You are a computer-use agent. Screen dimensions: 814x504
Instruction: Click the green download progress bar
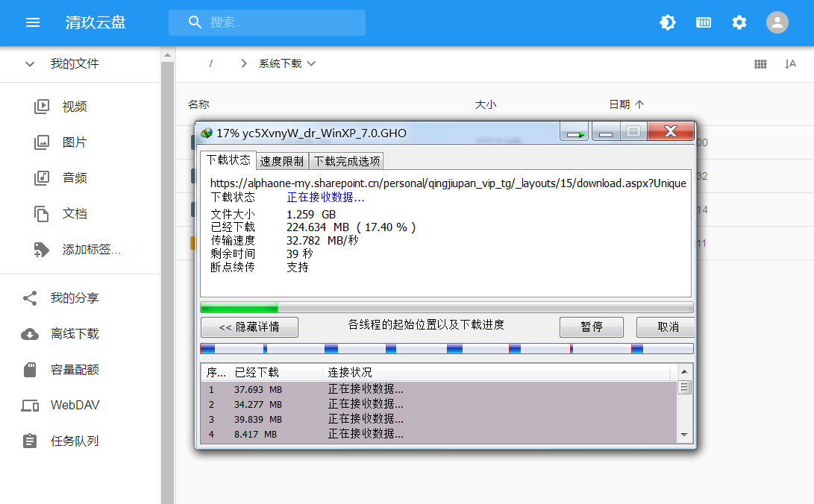(x=446, y=307)
